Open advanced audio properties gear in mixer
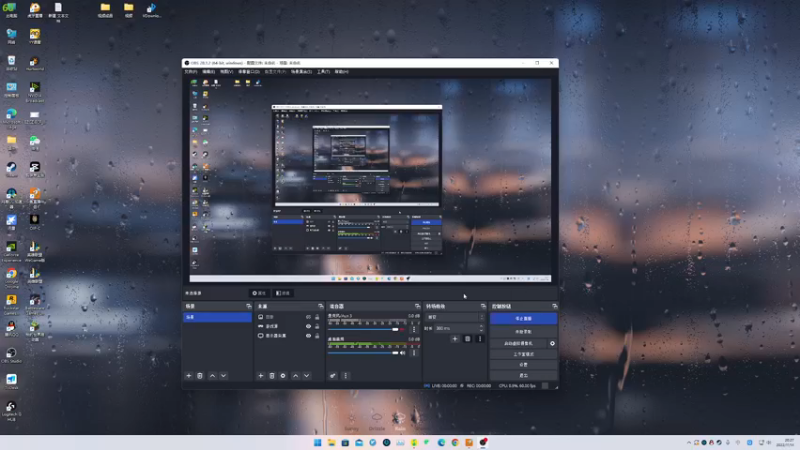This screenshot has height=450, width=800. tap(333, 376)
